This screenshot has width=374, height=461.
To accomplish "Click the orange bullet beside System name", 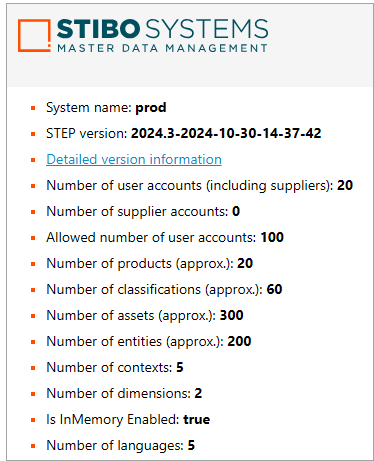I will [x=33, y=108].
